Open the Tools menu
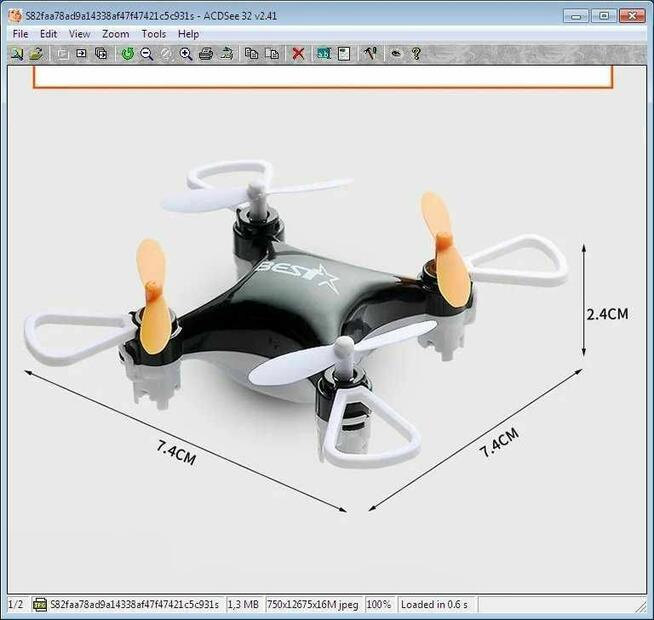The width and height of the screenshot is (654, 620). point(153,34)
